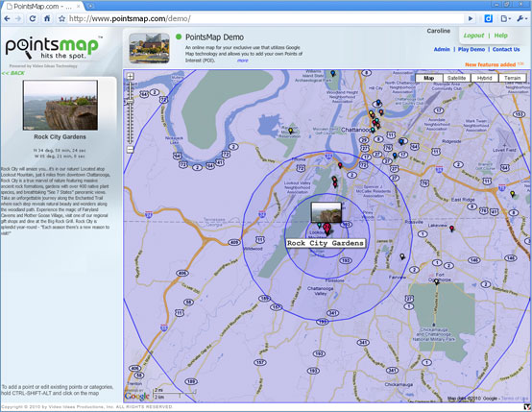
Task: Select the topmost blue marker in the downtown cluster
Action: [x=378, y=102]
